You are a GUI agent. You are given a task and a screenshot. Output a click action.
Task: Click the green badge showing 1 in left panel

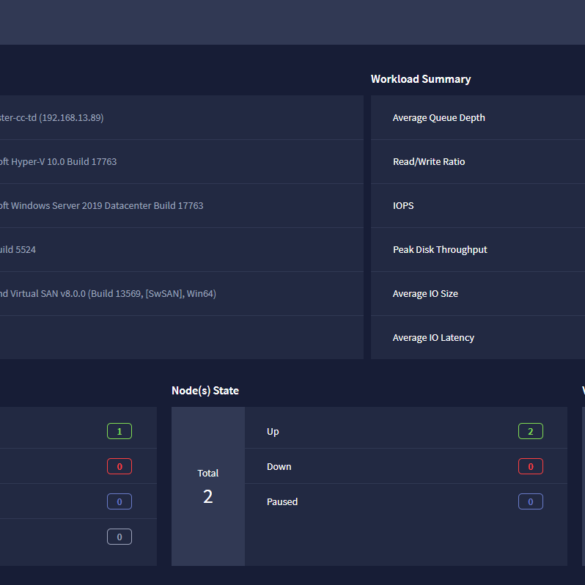119,431
